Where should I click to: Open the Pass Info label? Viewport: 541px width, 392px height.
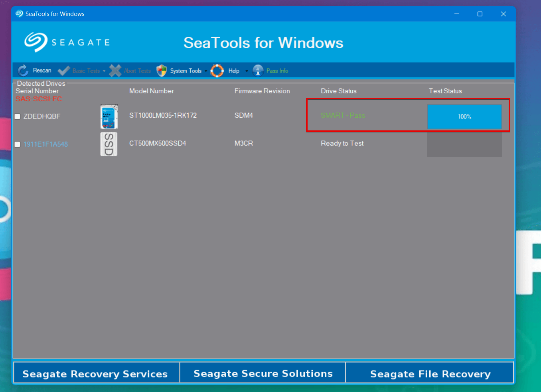(x=277, y=71)
